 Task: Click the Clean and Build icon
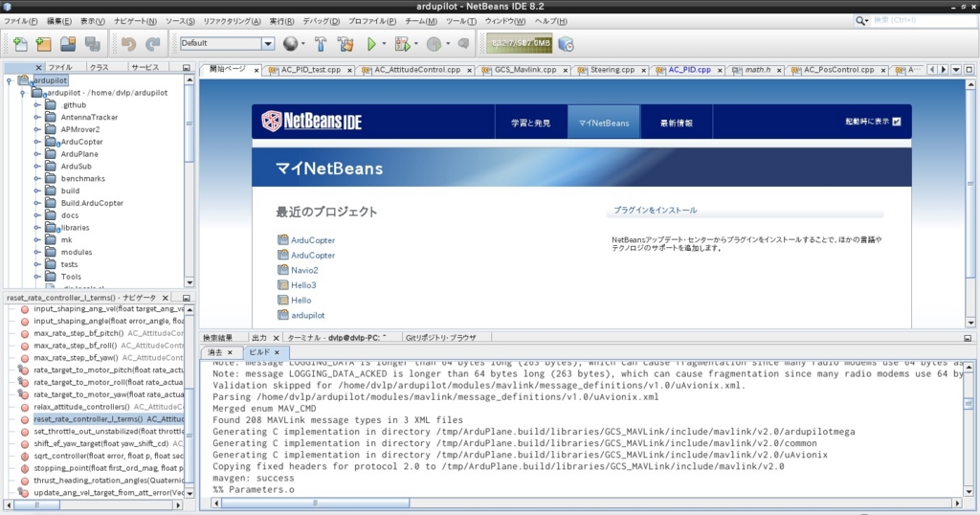click(345, 44)
